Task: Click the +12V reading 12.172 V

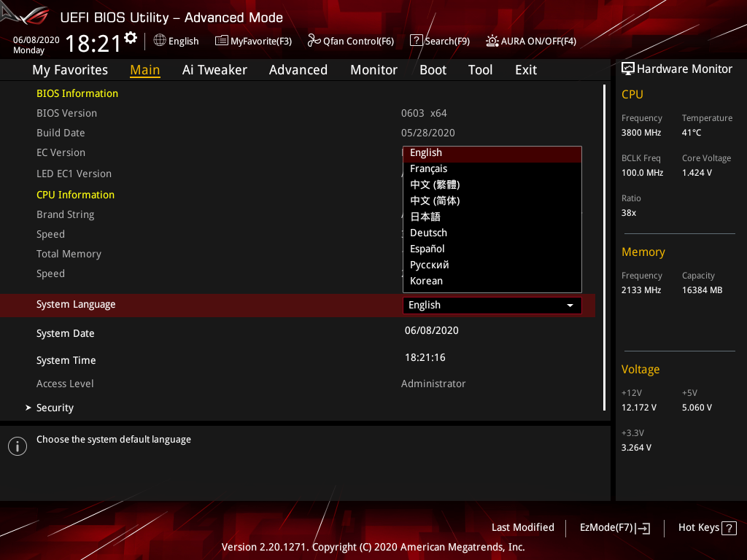Action: [638, 408]
